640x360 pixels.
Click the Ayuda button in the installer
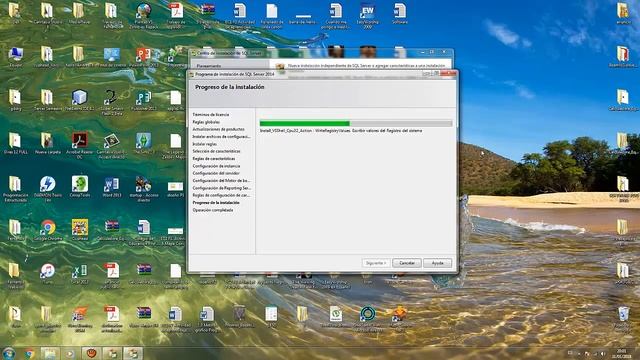point(438,263)
